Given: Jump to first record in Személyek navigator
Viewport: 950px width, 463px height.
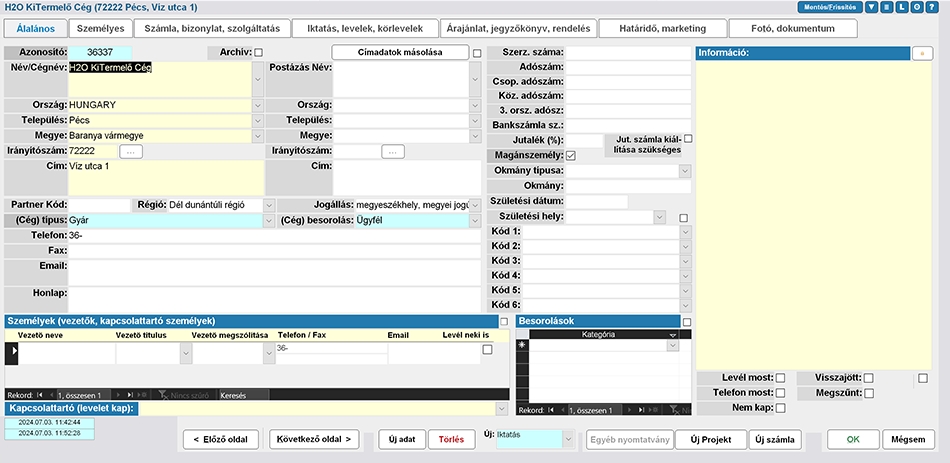Looking at the screenshot, I should (43, 395).
